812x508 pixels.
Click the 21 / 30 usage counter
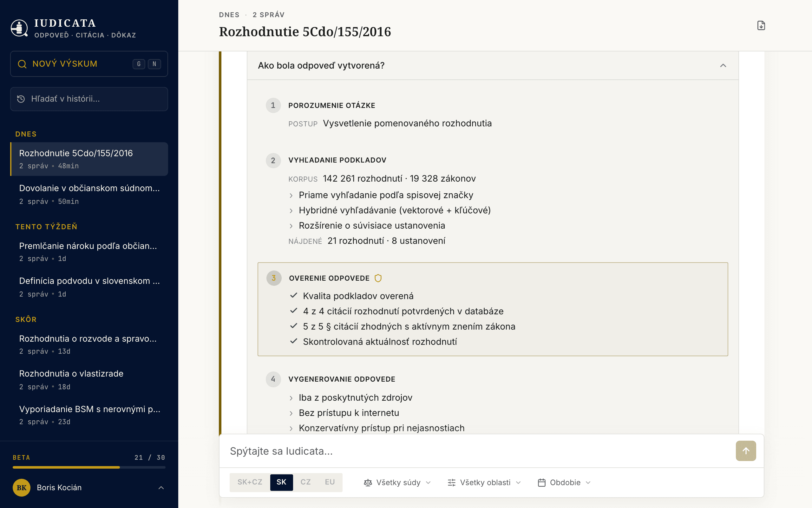pyautogui.click(x=150, y=458)
